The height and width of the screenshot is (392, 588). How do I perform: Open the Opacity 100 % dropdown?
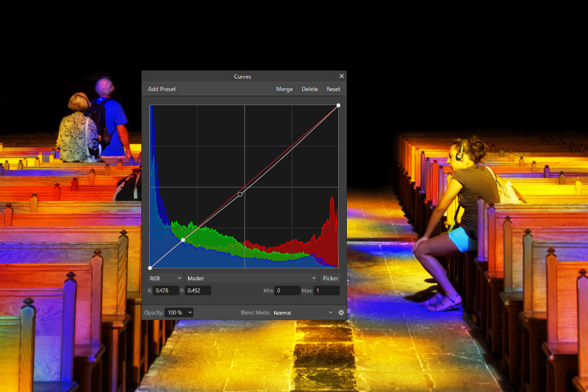[179, 313]
